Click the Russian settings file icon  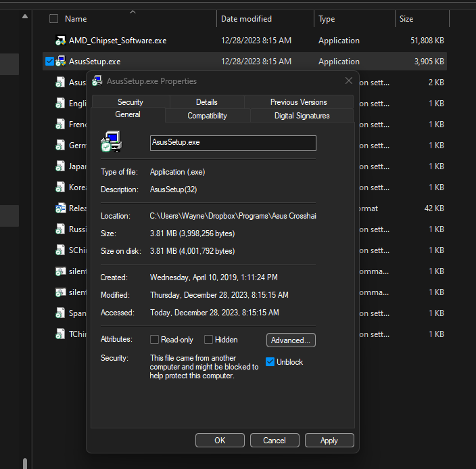tap(61, 229)
